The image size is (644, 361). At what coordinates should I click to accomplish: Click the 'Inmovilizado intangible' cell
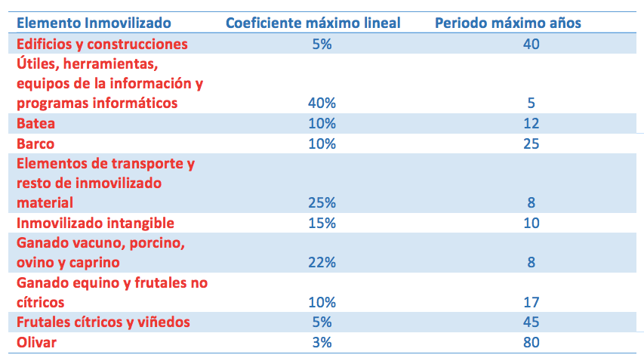pos(95,223)
